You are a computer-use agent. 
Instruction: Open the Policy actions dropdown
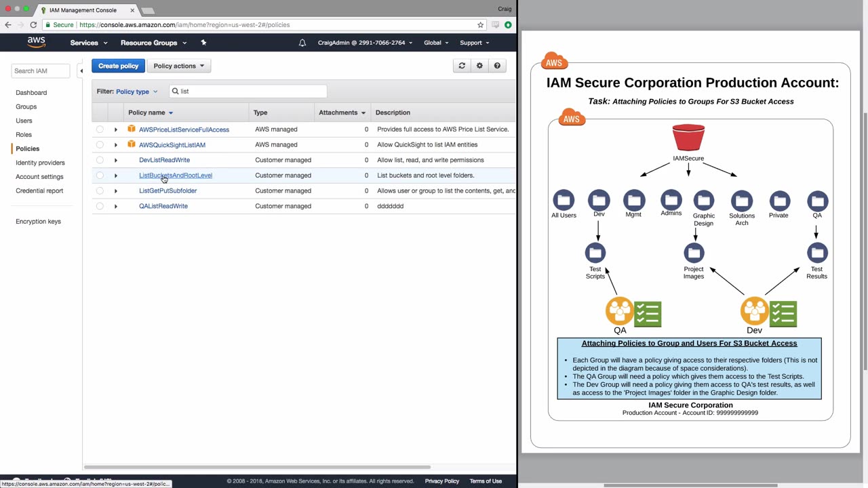(179, 66)
